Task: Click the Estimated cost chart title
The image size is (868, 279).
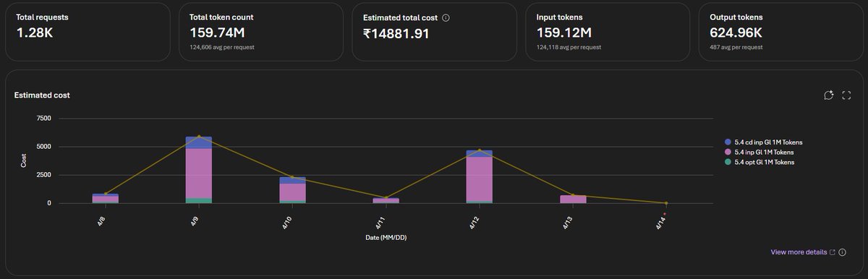Action: click(42, 95)
